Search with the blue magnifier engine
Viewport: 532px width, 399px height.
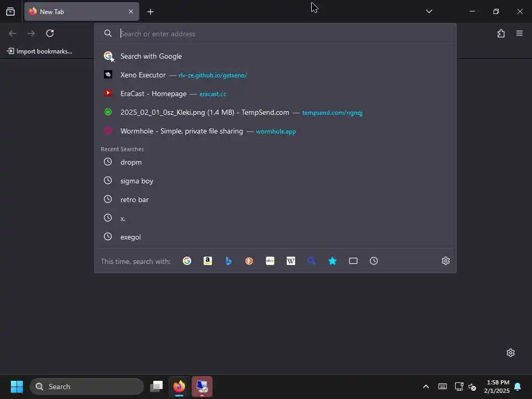point(312,261)
